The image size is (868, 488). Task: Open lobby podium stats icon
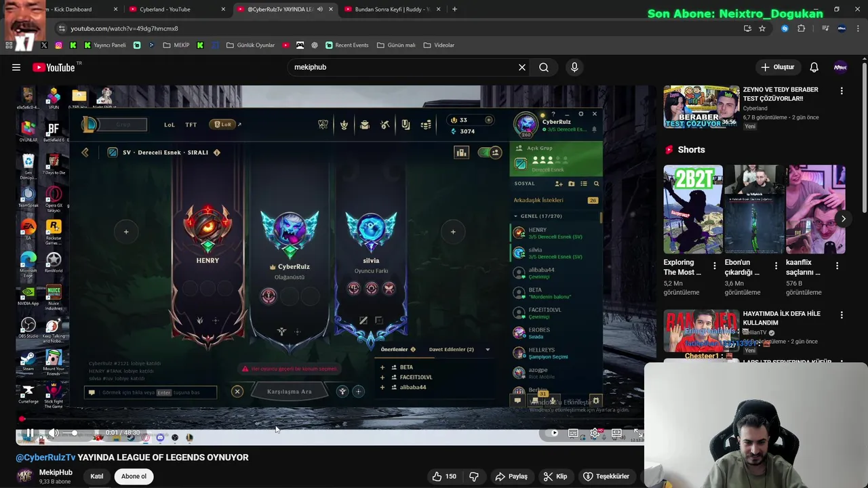pos(461,152)
